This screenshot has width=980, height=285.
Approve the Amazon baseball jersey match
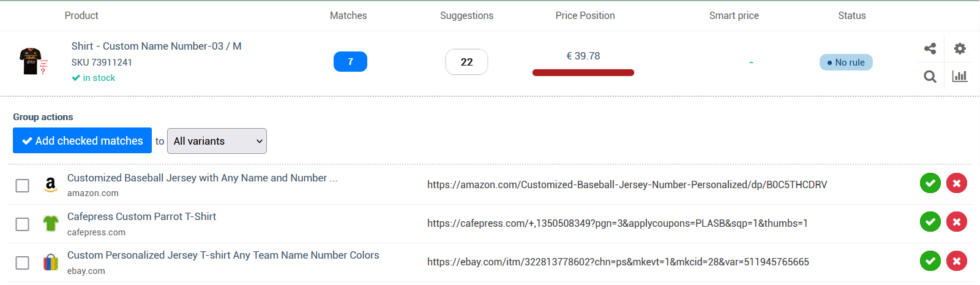coord(930,183)
